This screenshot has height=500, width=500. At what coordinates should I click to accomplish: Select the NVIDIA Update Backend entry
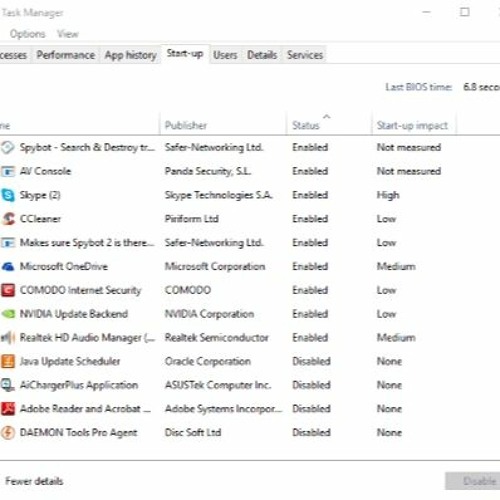click(x=74, y=314)
